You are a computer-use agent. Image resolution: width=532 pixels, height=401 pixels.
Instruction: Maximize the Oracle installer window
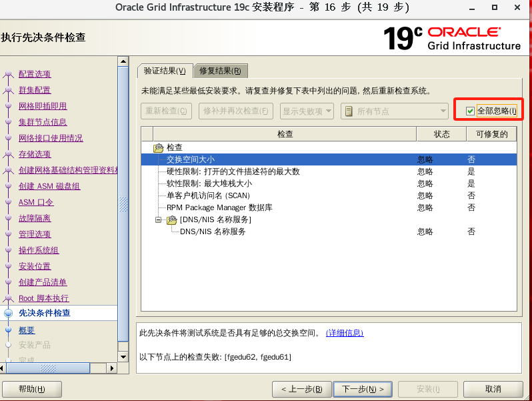click(x=495, y=7)
